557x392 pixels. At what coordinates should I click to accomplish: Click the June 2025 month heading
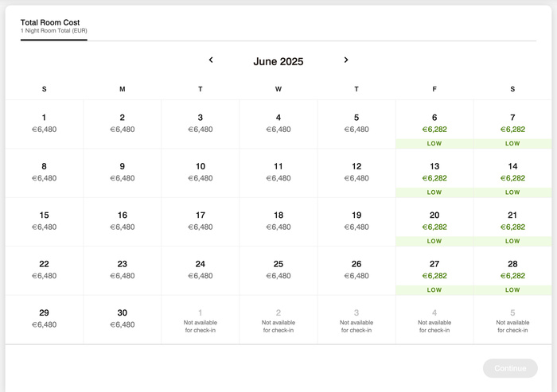pyautogui.click(x=278, y=61)
